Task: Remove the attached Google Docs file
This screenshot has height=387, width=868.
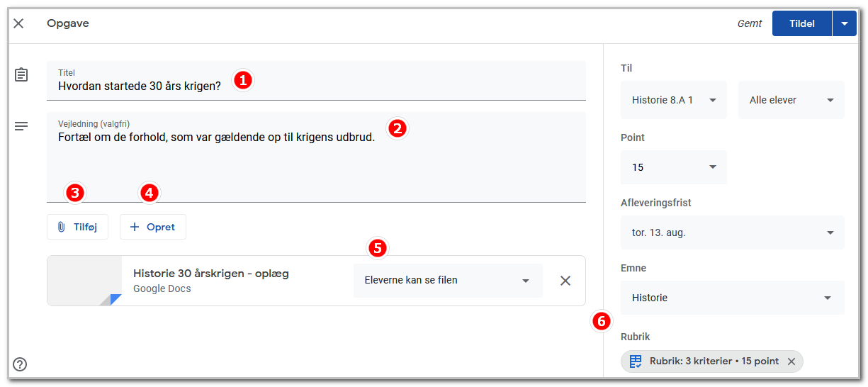Action: (565, 281)
